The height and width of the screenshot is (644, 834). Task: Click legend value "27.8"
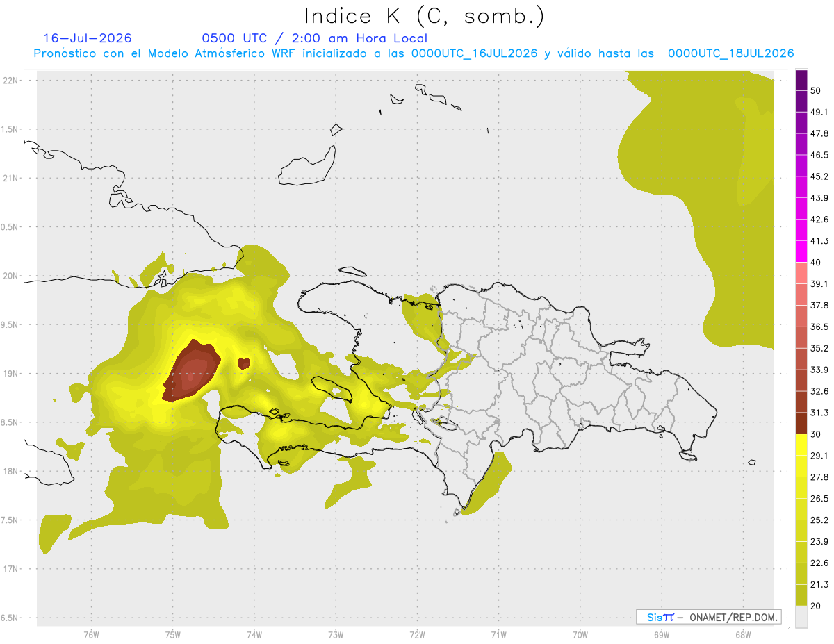point(819,477)
